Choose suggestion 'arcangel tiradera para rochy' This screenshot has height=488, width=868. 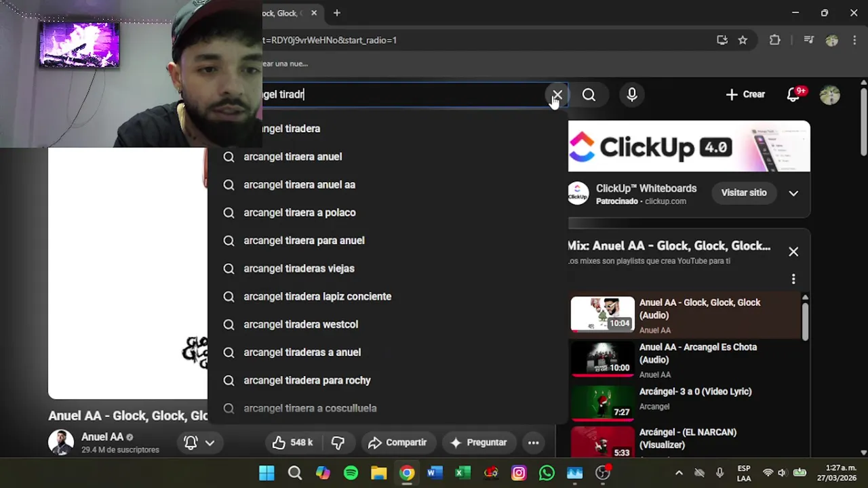(387, 380)
